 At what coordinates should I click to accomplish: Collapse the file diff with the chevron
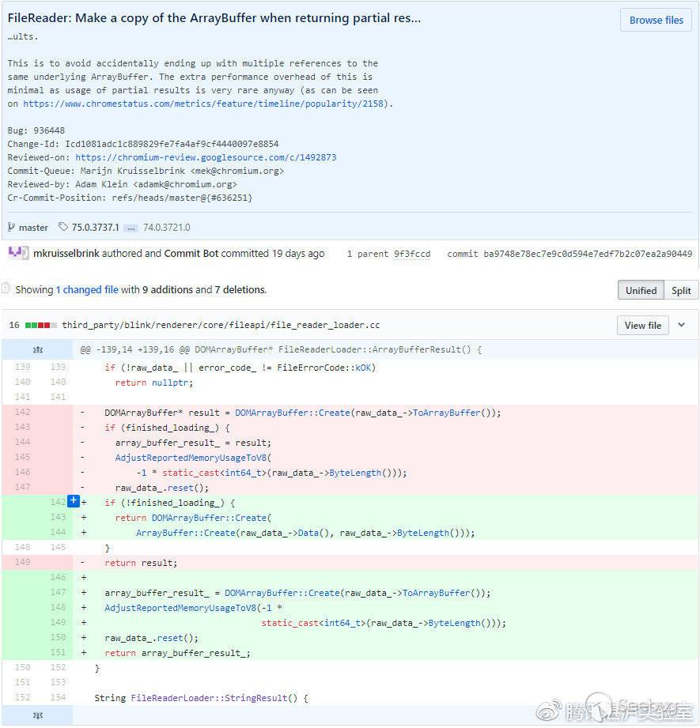[682, 325]
